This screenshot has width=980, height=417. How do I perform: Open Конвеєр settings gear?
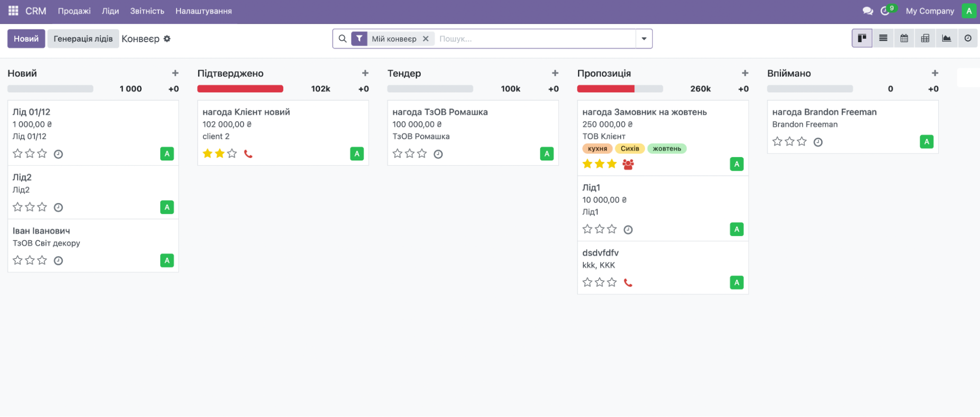[x=167, y=39]
